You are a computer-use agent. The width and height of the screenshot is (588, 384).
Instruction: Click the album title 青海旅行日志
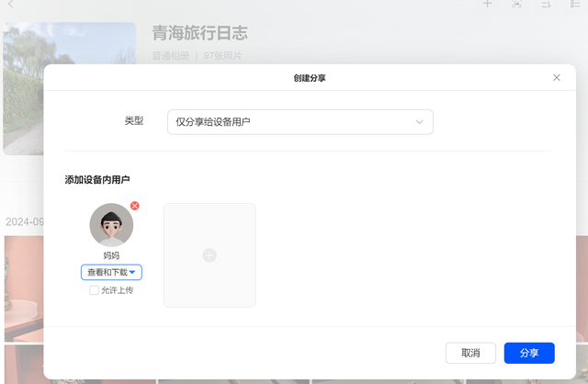[200, 33]
